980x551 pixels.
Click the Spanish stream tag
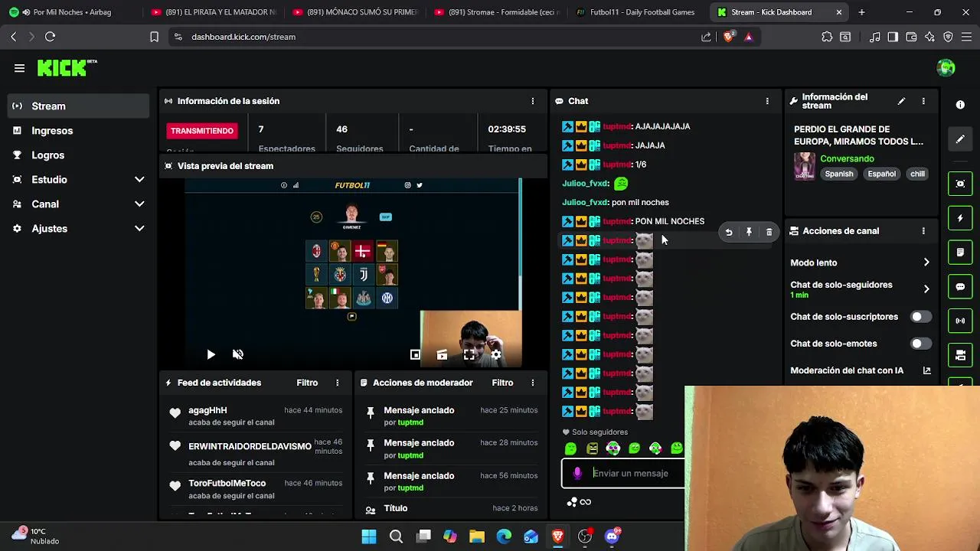tap(838, 174)
